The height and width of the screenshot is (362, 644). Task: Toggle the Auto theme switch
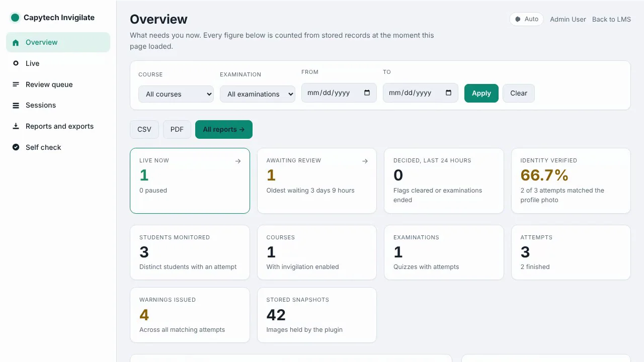[527, 19]
